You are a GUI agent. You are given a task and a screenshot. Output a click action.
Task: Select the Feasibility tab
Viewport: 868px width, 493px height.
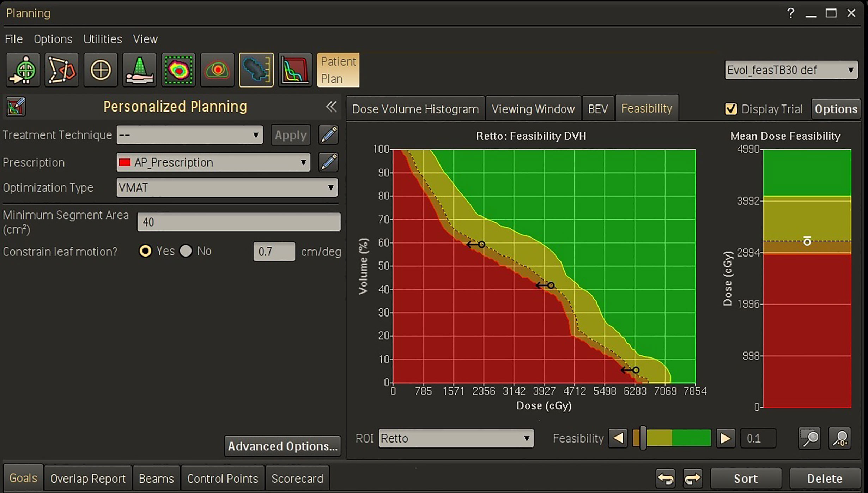[x=647, y=108]
